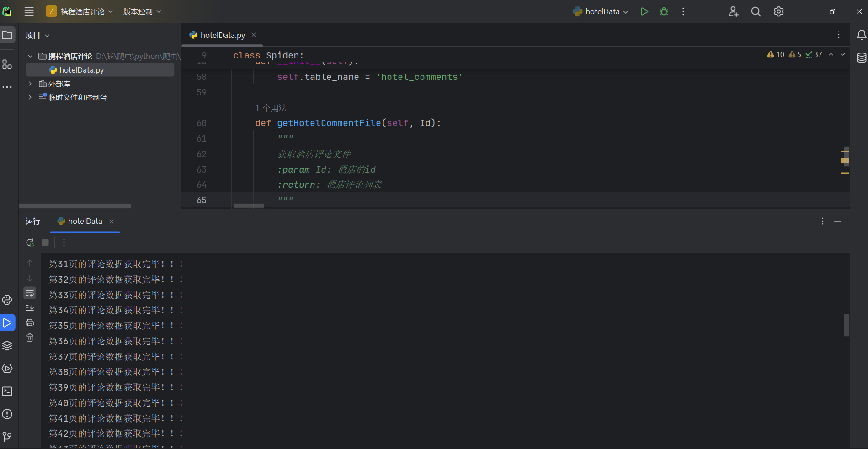Open the Project tool window folder icon
868x449 pixels.
point(7,35)
